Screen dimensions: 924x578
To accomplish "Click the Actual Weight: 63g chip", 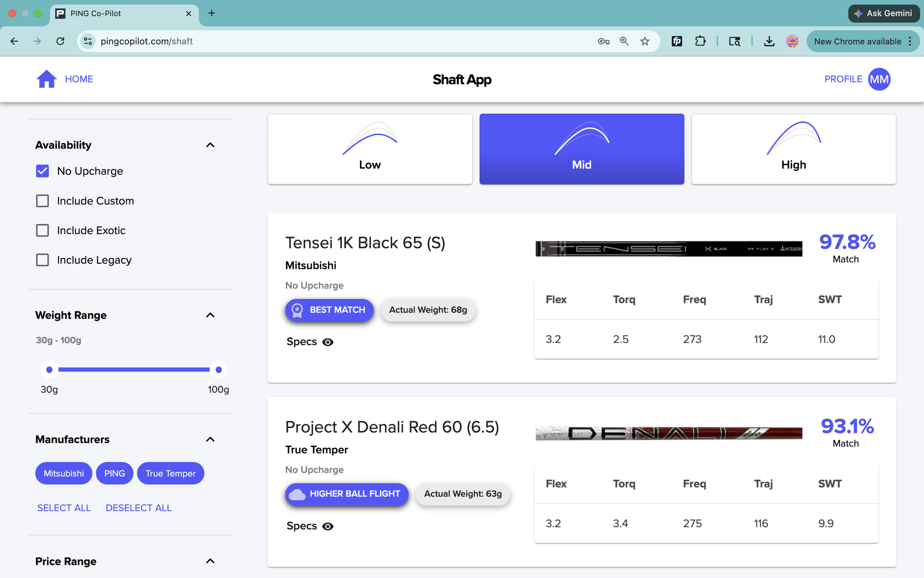I will 463,494.
